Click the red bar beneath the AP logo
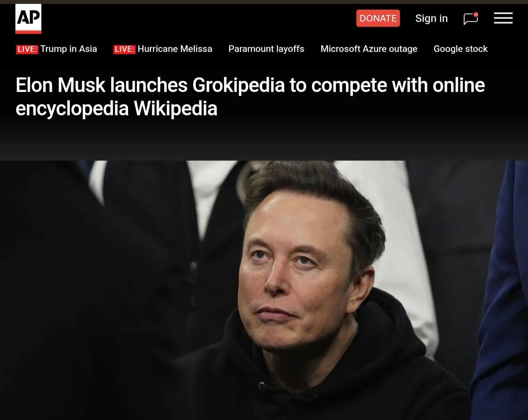Image resolution: width=528 pixels, height=420 pixels. (x=28, y=32)
